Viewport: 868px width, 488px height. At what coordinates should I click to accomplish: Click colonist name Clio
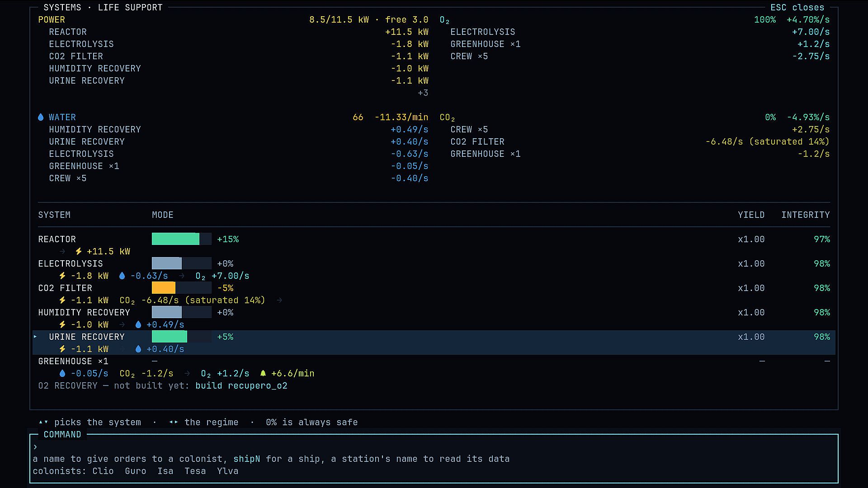click(103, 471)
